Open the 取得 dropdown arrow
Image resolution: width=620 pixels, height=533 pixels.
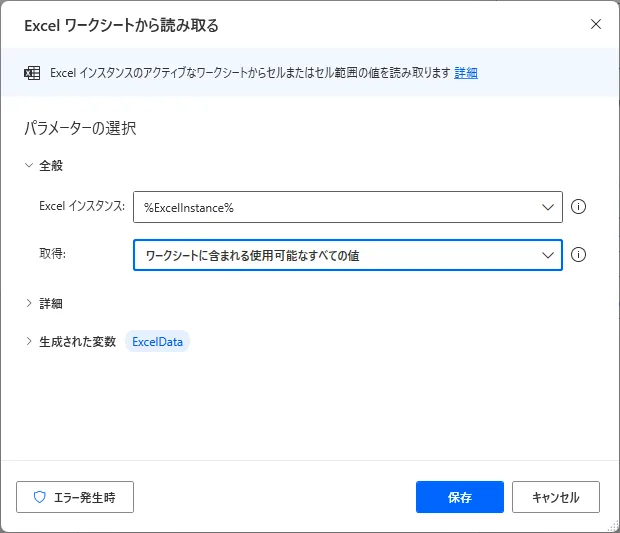coord(548,255)
